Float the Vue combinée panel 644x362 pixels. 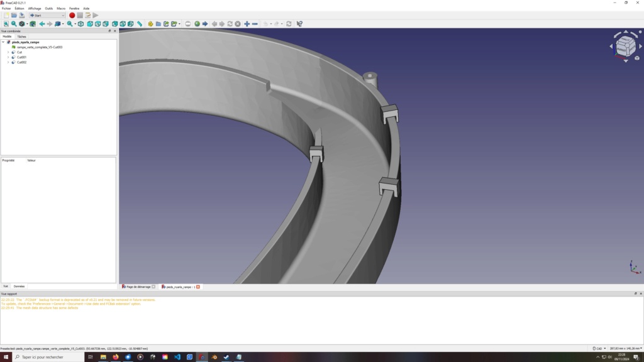[x=109, y=31]
